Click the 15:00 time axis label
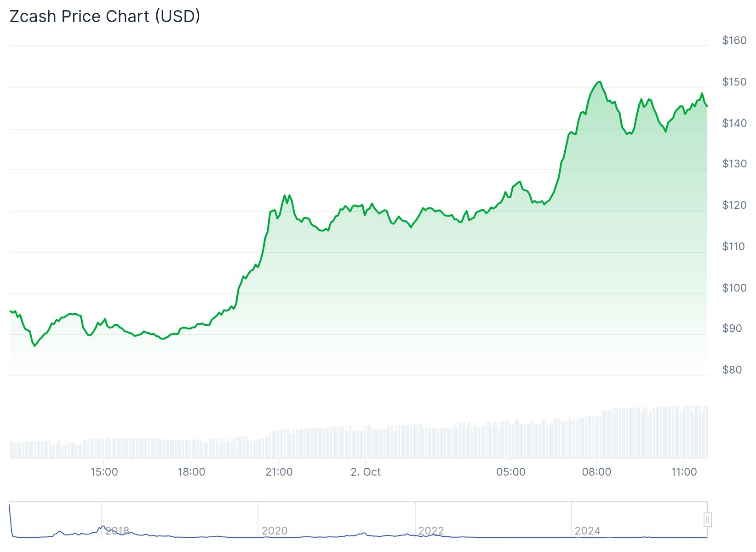 (x=104, y=472)
